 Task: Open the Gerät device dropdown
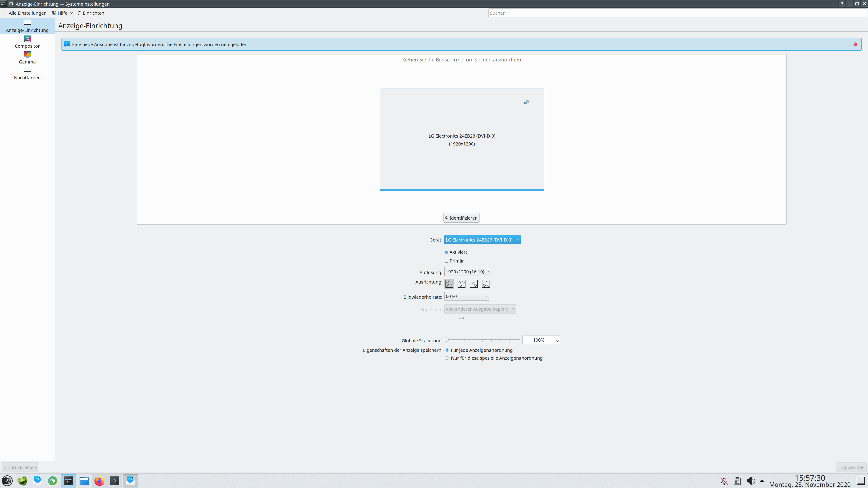[483, 240]
